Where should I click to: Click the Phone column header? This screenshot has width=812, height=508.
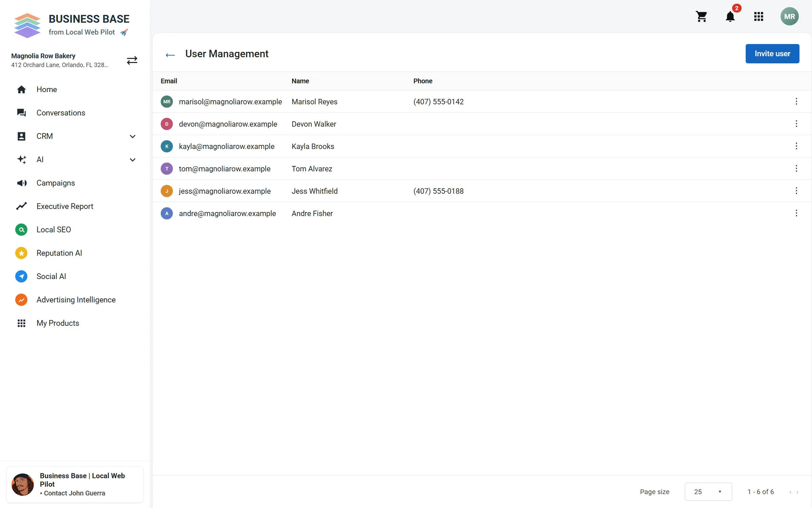pos(423,81)
